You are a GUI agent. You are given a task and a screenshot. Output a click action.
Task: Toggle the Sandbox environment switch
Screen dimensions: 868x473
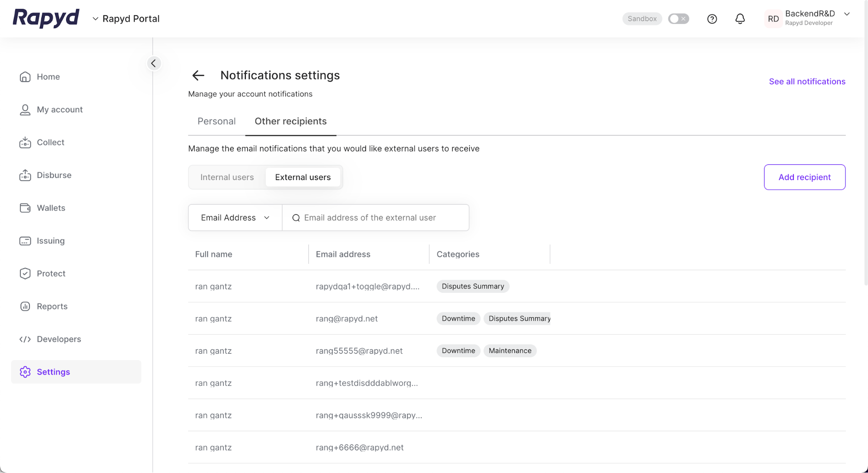[x=677, y=18]
